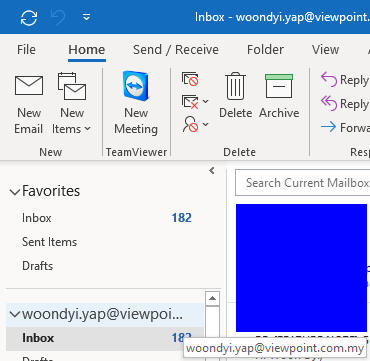The image size is (370, 361).
Task: Click the Archive box button
Action: pyautogui.click(x=279, y=96)
